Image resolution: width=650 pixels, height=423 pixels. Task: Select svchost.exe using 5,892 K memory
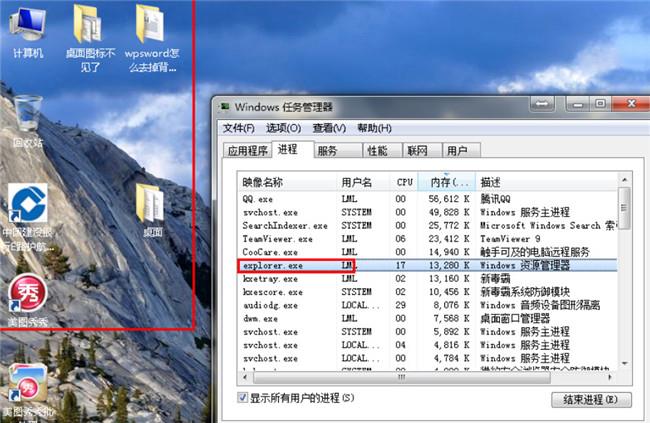(427, 332)
